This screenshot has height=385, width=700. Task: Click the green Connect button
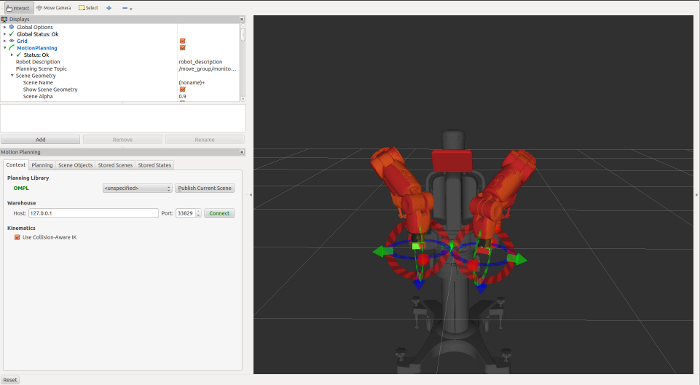pos(219,213)
